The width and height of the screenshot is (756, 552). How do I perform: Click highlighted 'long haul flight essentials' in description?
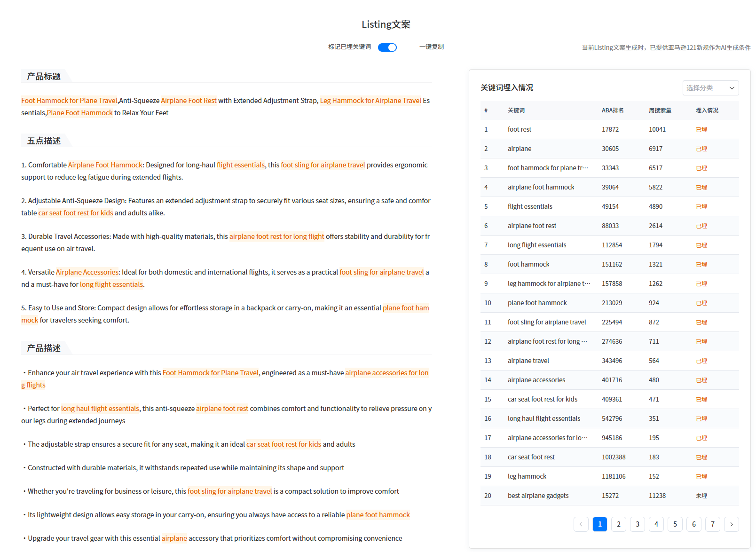pos(100,409)
